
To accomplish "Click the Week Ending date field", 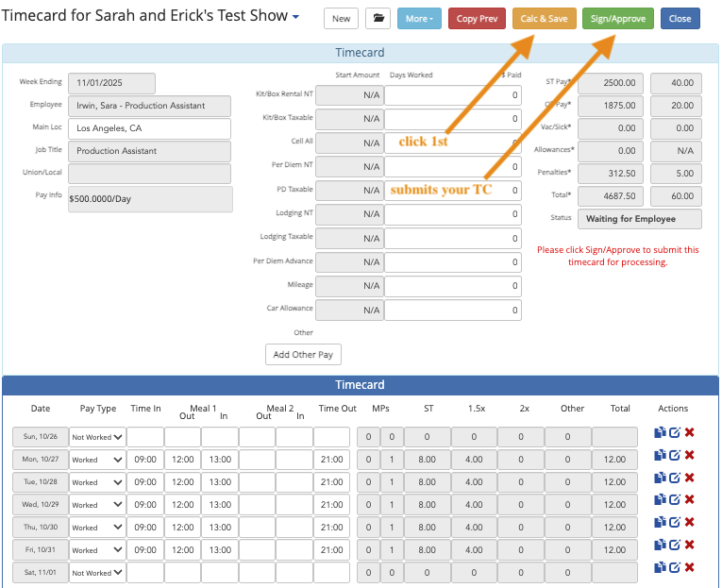I will 111,83.
